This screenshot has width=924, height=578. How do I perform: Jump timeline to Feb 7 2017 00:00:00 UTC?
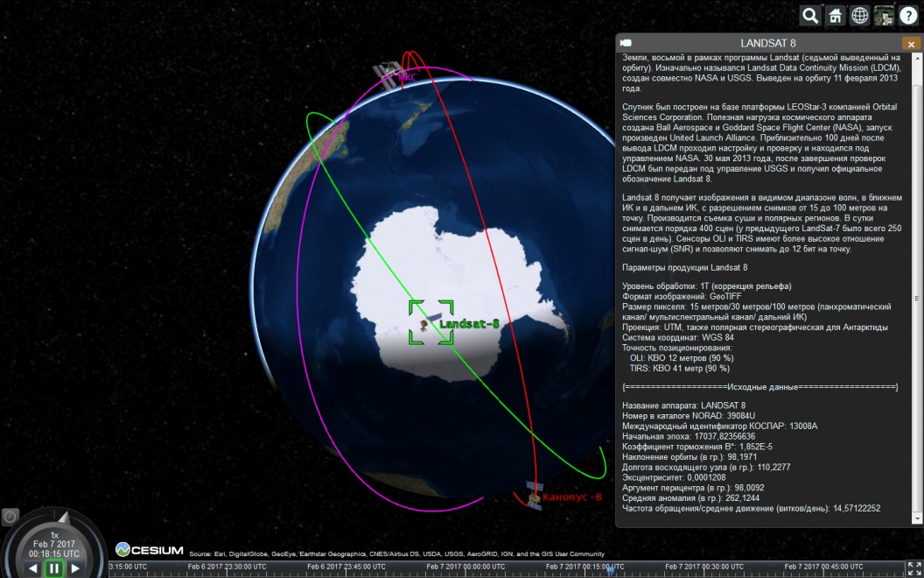[465, 567]
